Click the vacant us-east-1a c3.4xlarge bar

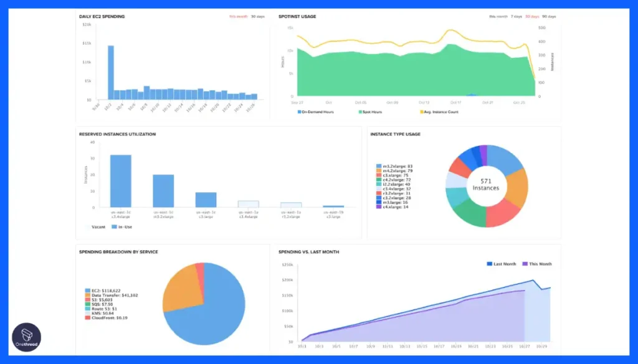tap(248, 204)
